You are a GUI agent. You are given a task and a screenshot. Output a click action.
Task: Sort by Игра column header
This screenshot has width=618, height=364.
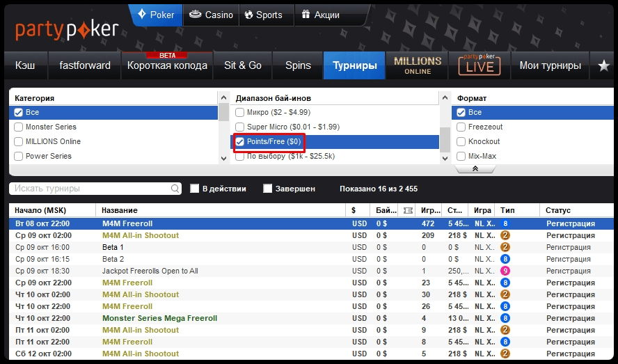(482, 210)
